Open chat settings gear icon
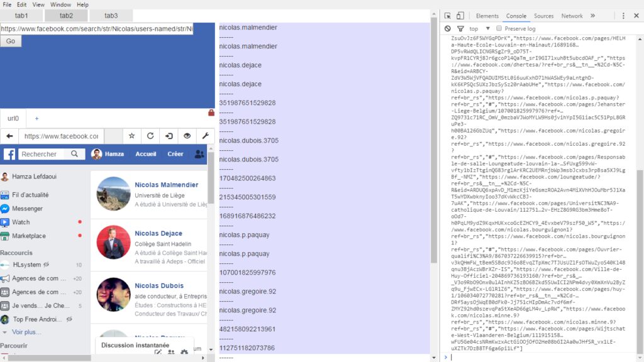Image resolution: width=644 pixels, height=362 pixels. (184, 352)
